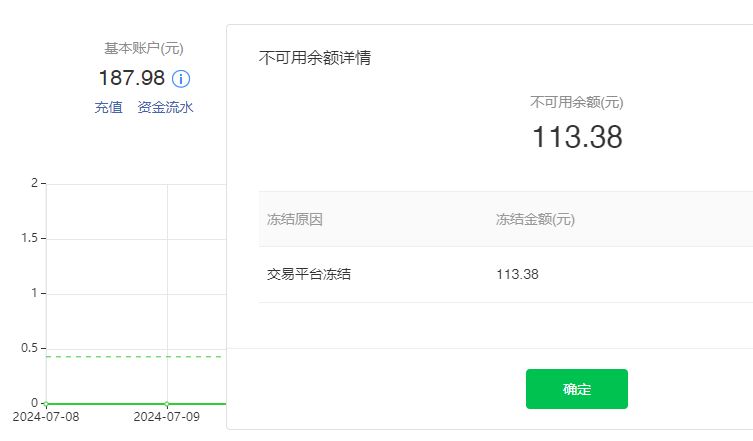Viewport: 753px width, 441px height.
Task: Click the 基本账户(元) label
Action: [x=144, y=48]
